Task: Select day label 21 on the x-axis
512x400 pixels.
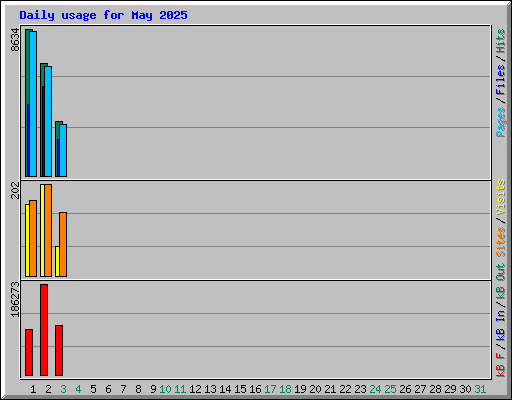Action: [x=330, y=389]
